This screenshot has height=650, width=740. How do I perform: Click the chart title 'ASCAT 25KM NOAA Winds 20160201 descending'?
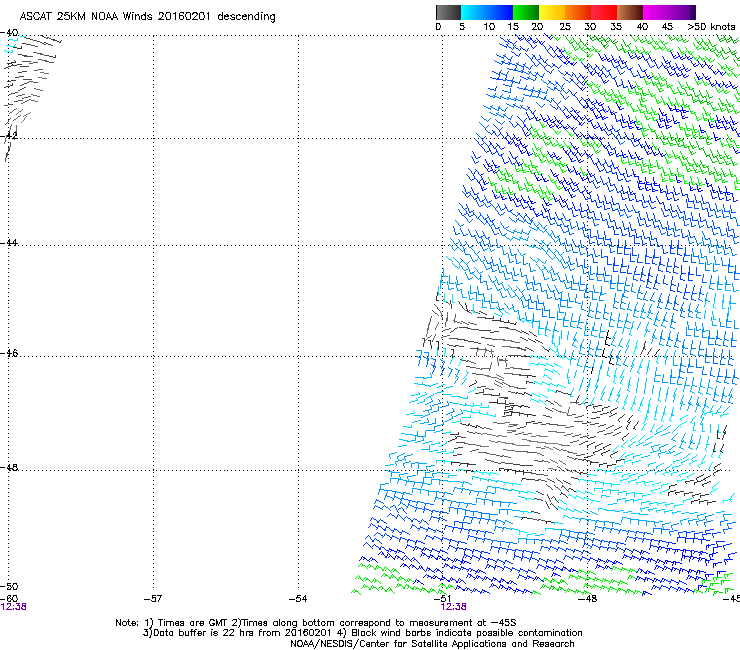(148, 17)
